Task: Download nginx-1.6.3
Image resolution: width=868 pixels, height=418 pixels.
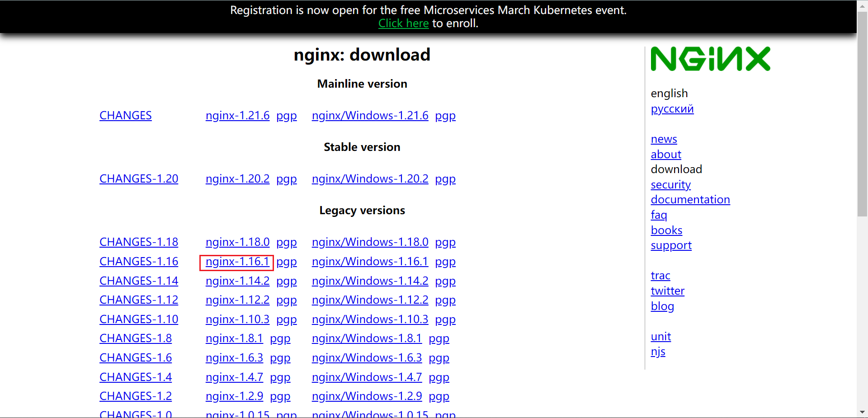Action: 234,357
